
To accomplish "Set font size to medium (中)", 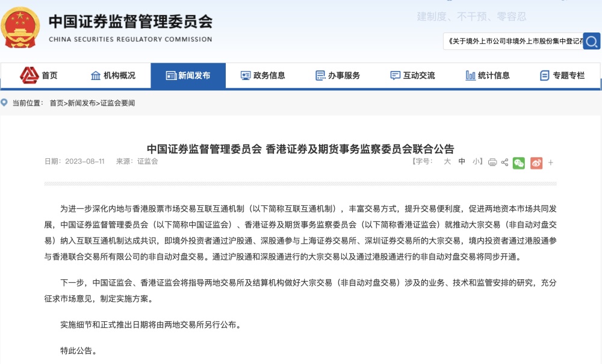I will pos(462,162).
